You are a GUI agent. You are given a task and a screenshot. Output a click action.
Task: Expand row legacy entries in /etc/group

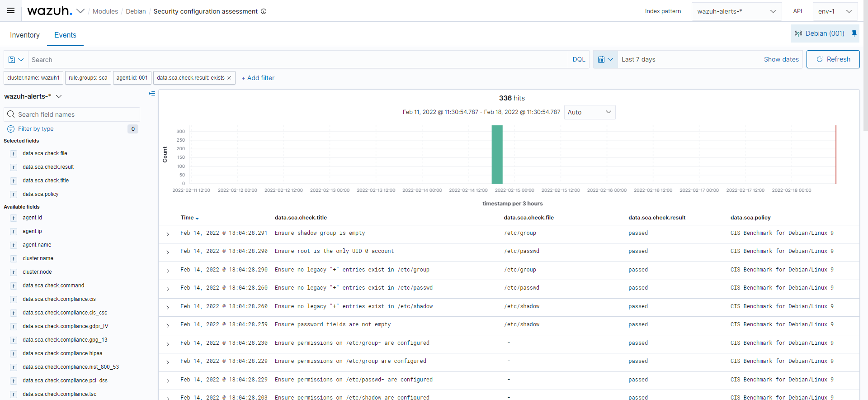pos(168,271)
